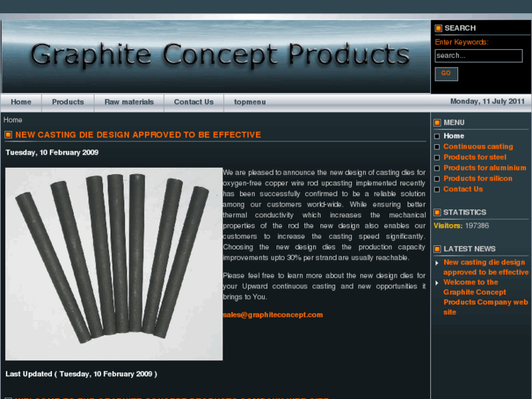The image size is (532, 399).
Task: Click the arrow bullet before Welcome to the Graphite
Action: (x=437, y=283)
